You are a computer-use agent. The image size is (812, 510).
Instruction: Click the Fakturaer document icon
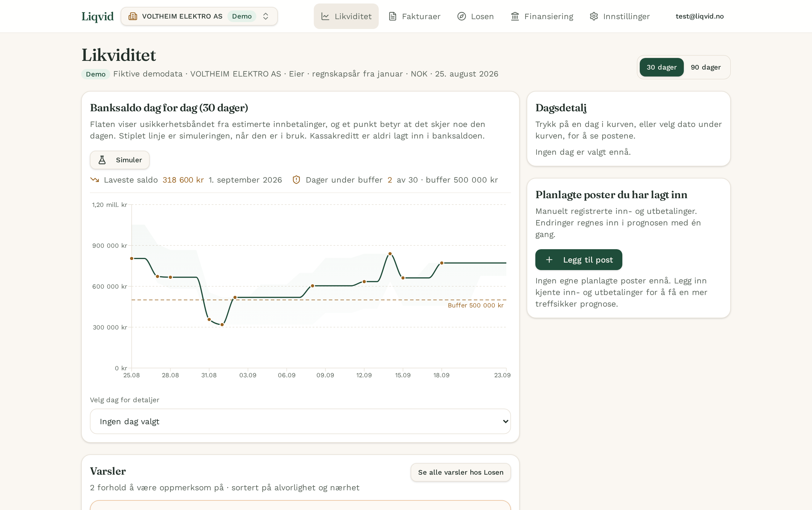point(392,16)
